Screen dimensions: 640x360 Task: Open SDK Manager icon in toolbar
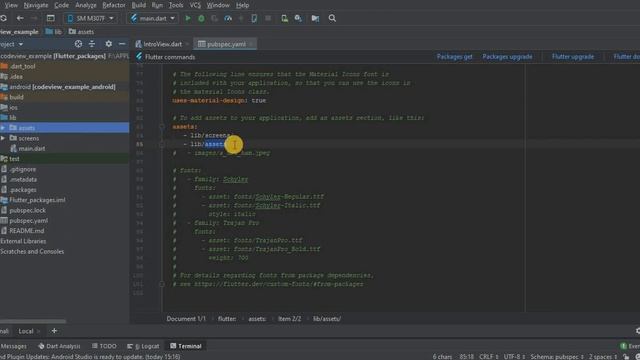pos(298,18)
